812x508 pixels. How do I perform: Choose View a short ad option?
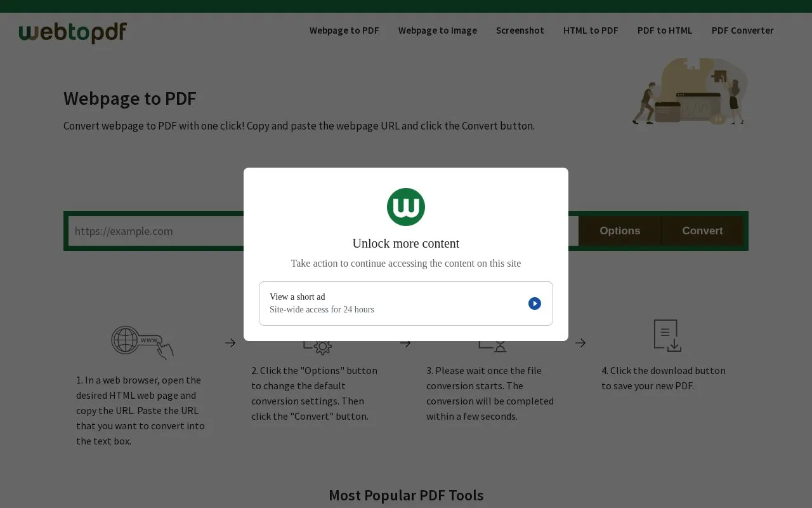[x=406, y=304]
